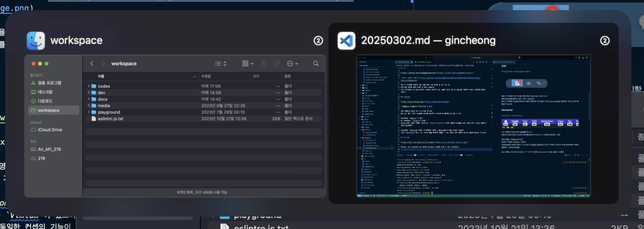Select workspace in Finder sidebar
This screenshot has width=644, height=229.
point(54,110)
